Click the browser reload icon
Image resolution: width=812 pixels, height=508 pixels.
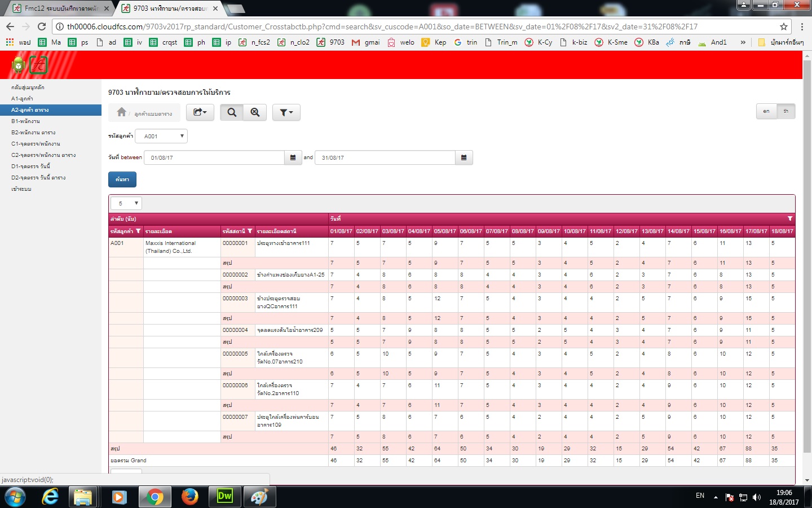pyautogui.click(x=42, y=27)
